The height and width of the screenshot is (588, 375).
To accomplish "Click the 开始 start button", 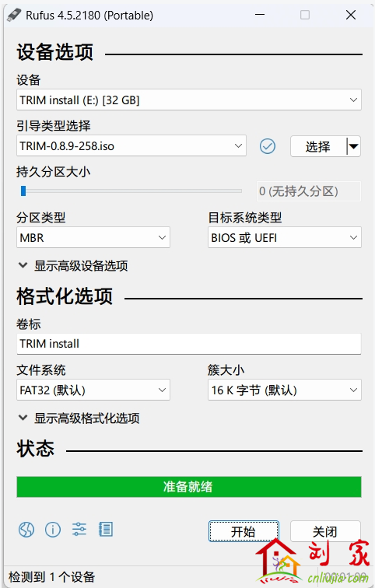I will tap(244, 531).
